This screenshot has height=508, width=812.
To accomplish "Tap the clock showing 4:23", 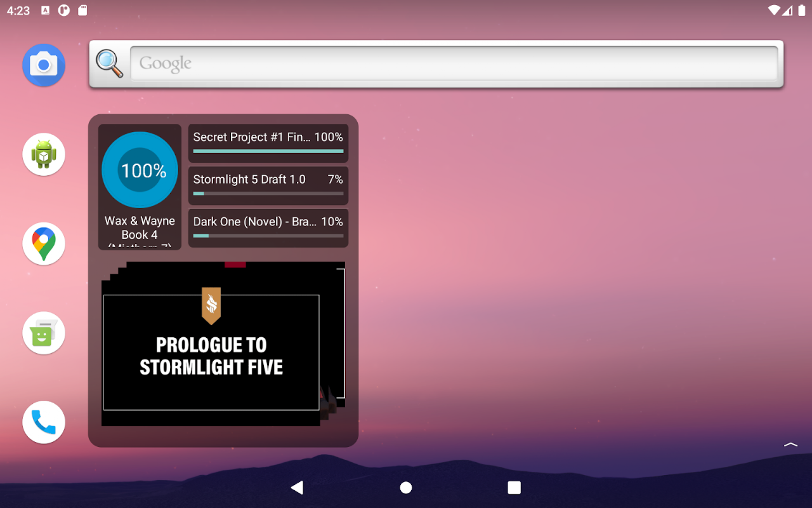I will point(18,10).
